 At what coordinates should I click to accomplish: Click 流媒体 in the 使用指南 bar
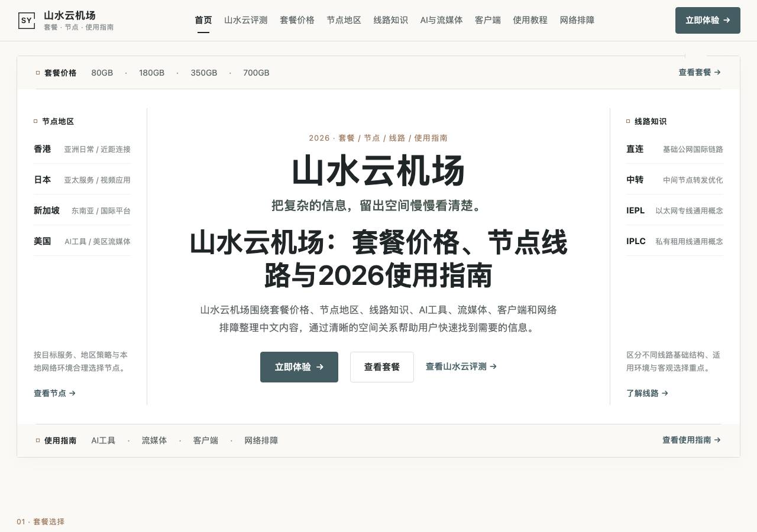pos(154,440)
